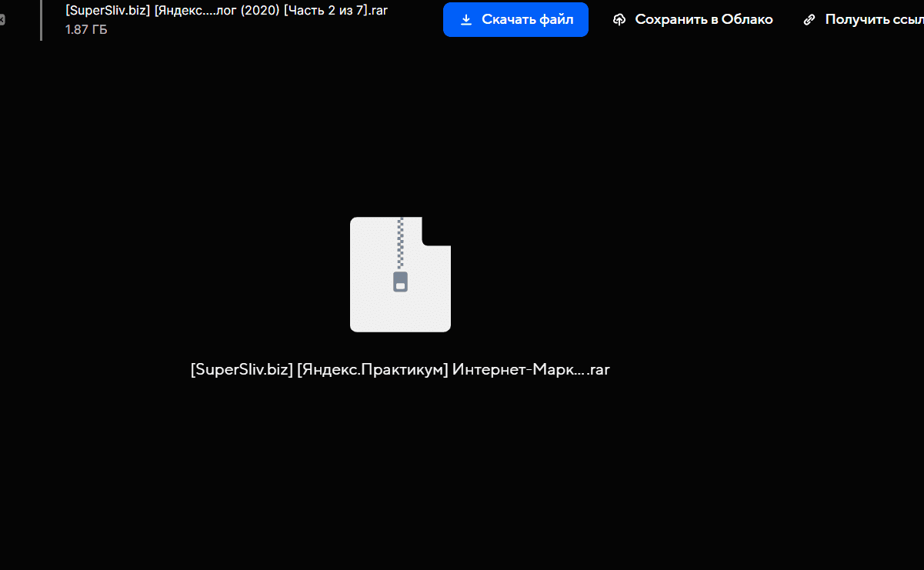Click the cloud upload icon

(x=619, y=19)
